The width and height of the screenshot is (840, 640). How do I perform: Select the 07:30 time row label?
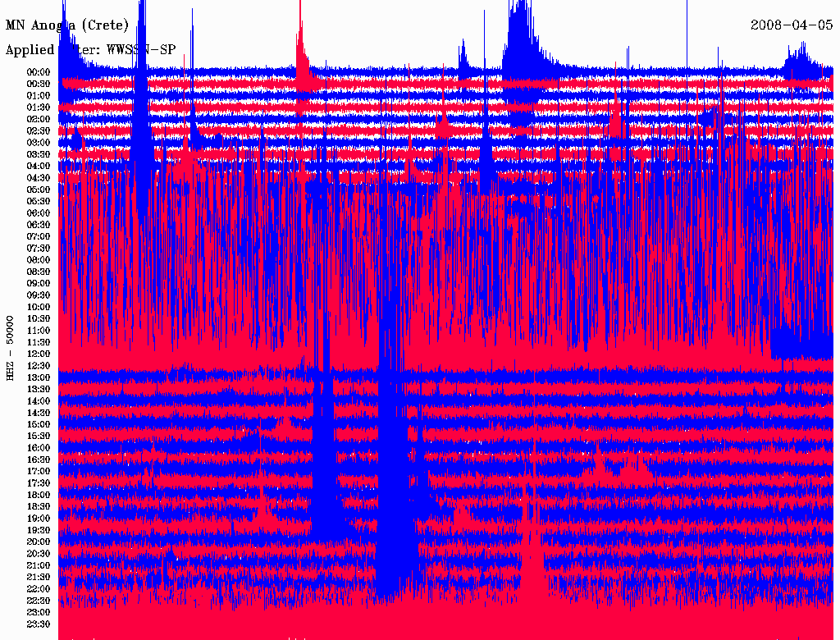coord(39,248)
